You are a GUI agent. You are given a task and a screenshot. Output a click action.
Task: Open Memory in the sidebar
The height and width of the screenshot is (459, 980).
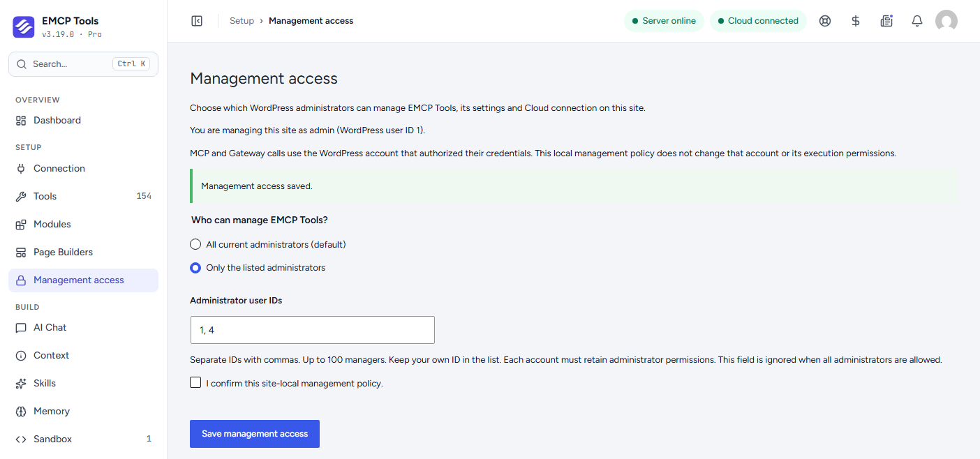pyautogui.click(x=83, y=412)
